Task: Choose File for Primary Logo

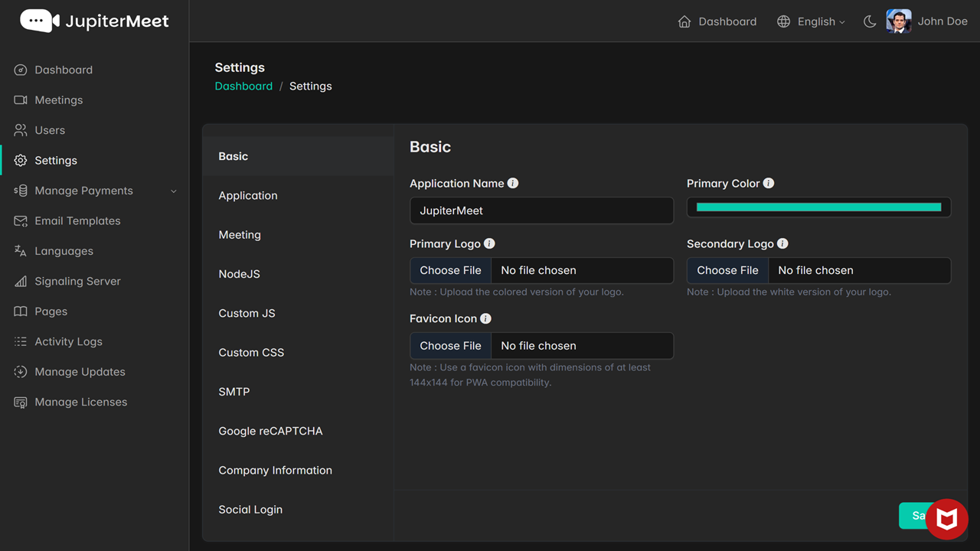Action: [x=451, y=270]
